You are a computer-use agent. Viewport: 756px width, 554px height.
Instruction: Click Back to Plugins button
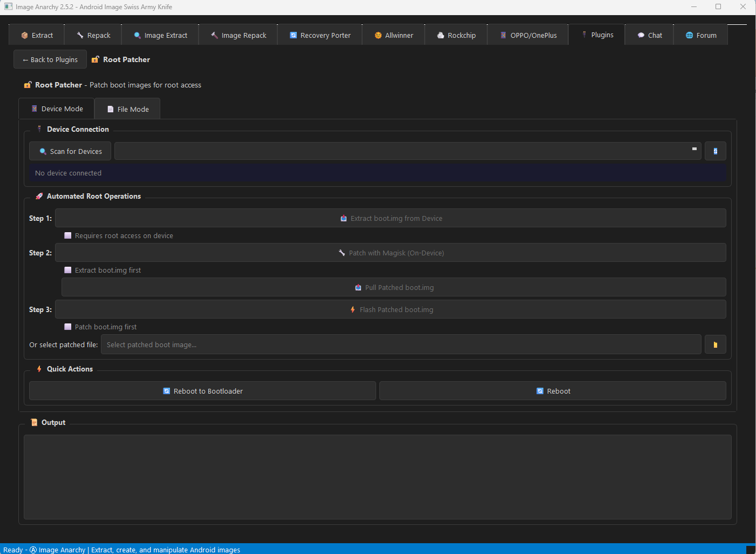click(x=50, y=59)
